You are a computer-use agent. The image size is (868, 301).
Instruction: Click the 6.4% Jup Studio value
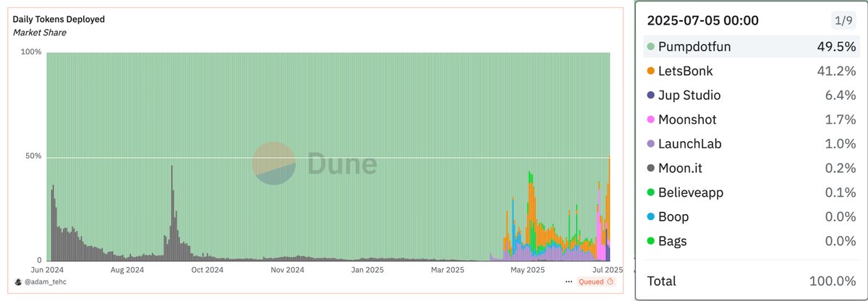(841, 95)
